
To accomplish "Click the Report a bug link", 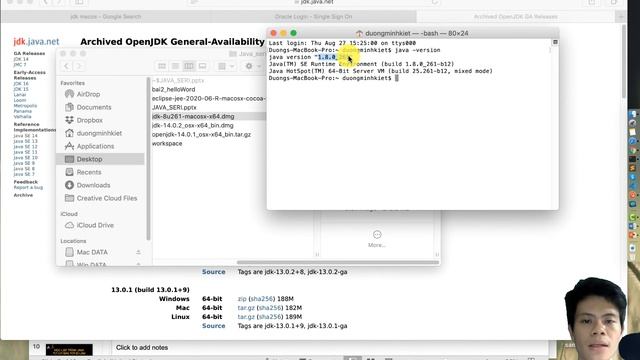I will [x=28, y=187].
